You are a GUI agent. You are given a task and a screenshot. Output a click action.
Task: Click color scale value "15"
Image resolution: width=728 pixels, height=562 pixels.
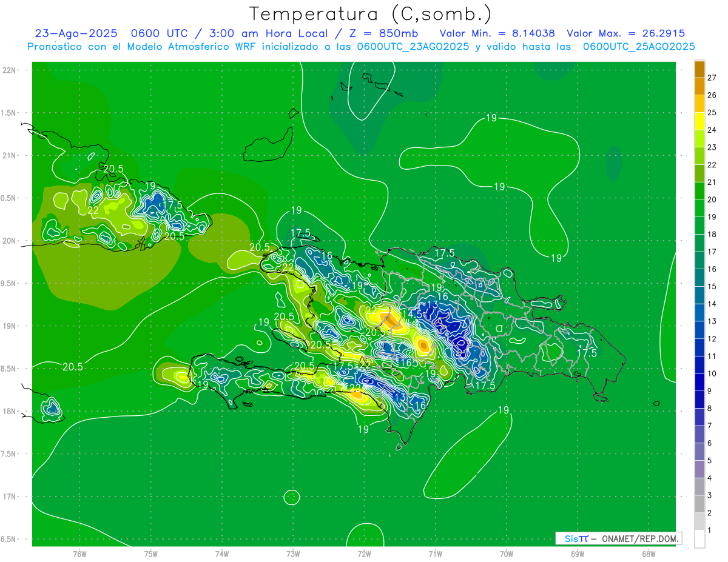point(712,286)
